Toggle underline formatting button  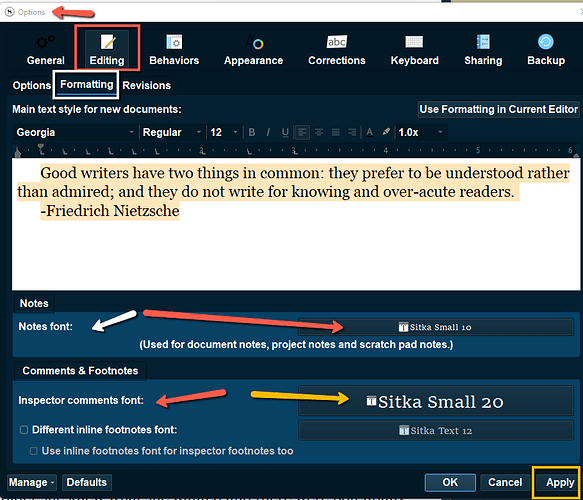285,132
